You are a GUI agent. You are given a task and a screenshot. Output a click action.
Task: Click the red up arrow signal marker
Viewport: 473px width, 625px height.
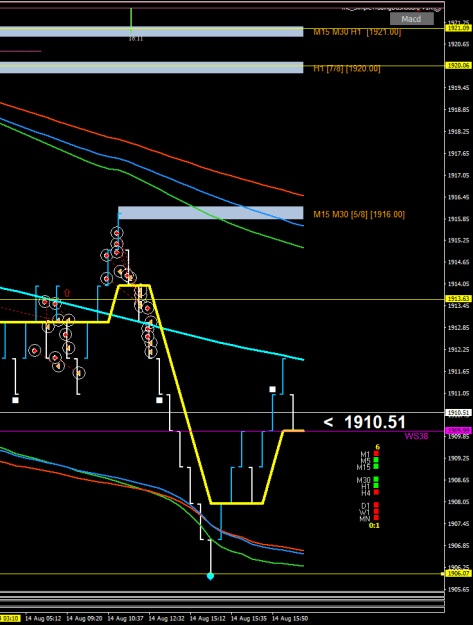coord(67,293)
